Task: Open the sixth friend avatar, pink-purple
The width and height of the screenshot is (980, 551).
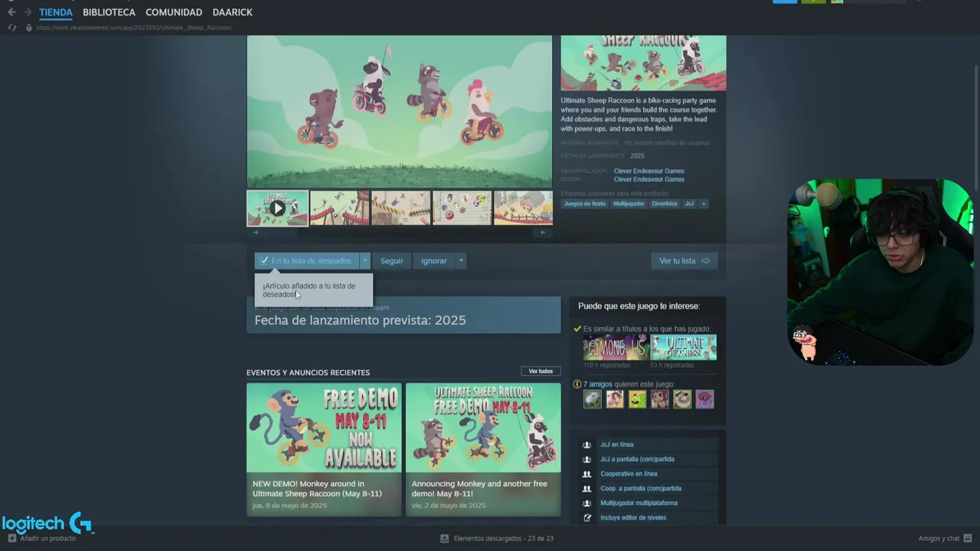Action: [x=705, y=399]
